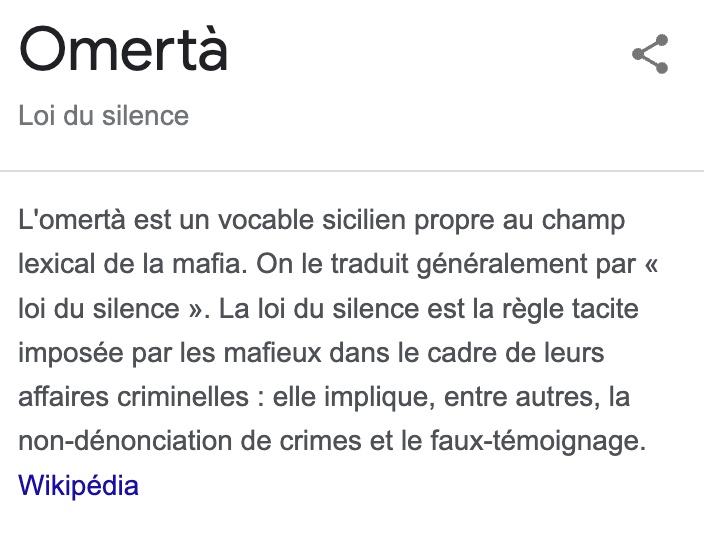Click the share icon beside the Omertà title
Screen dimensions: 704x536
pos(650,54)
